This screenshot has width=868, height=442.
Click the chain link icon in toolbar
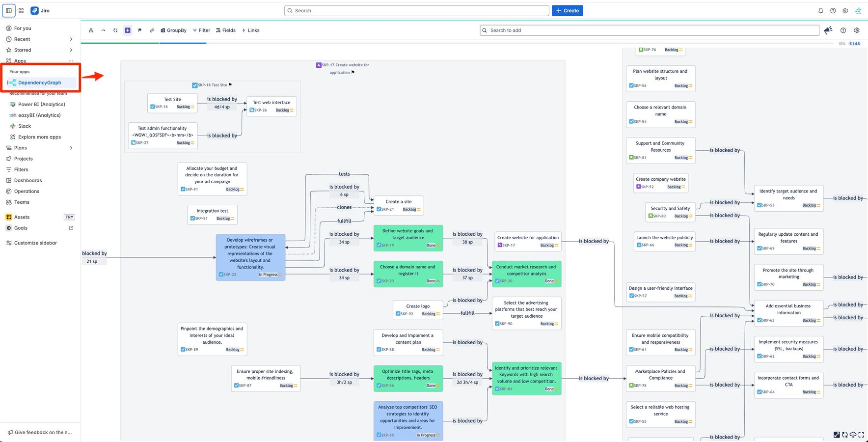152,30
